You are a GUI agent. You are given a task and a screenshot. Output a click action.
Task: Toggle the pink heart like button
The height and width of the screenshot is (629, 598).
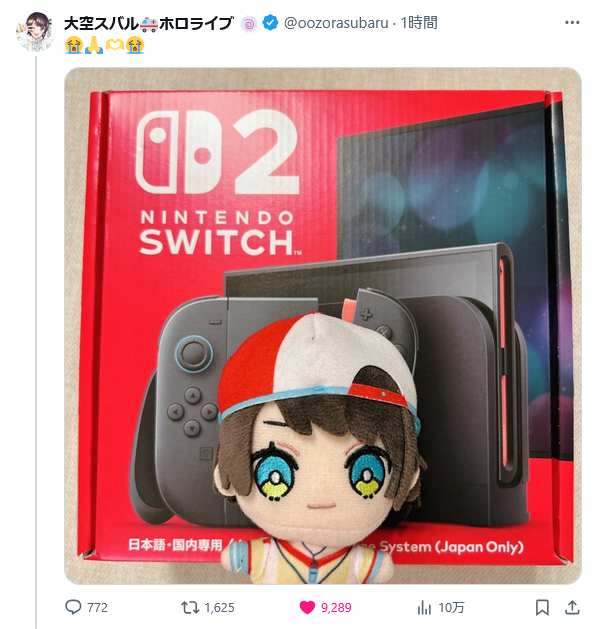307,607
